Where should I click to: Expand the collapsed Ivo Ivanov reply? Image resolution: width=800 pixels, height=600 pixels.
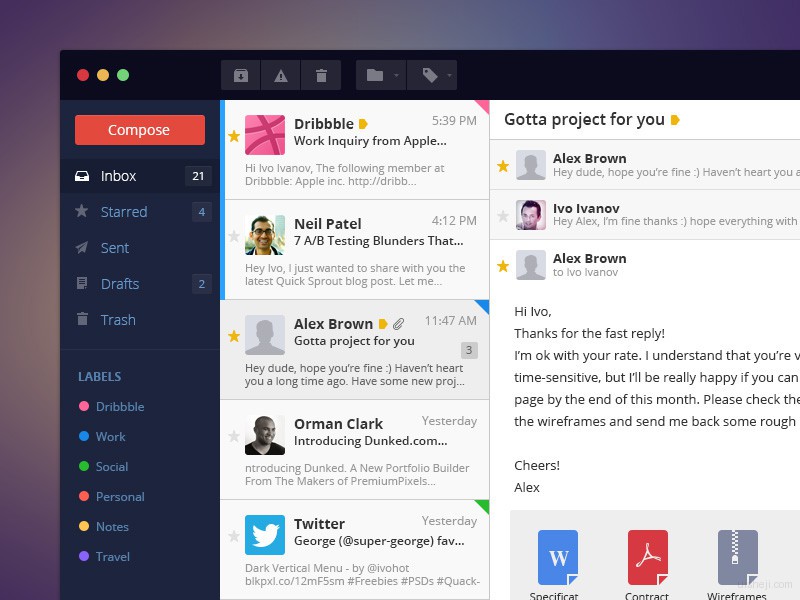(x=650, y=215)
